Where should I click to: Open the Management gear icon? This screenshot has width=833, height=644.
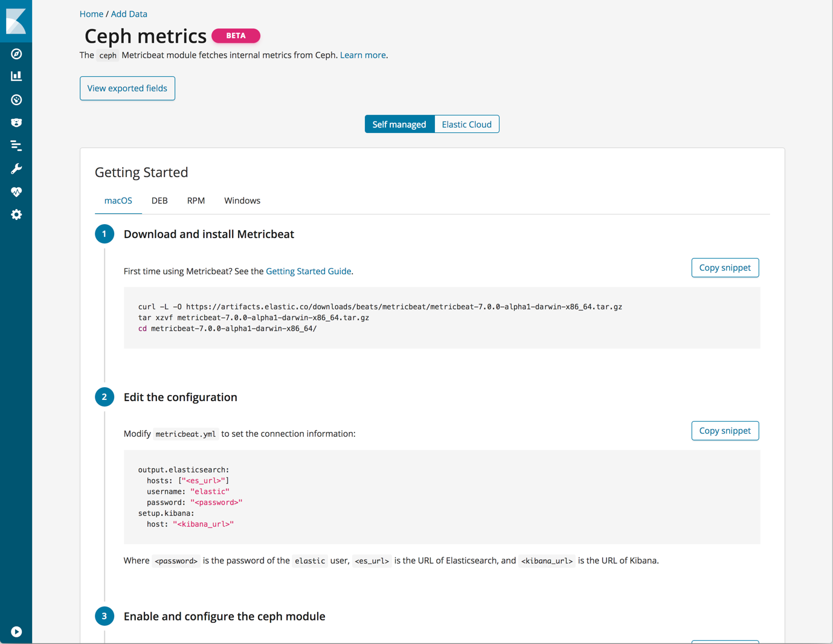pyautogui.click(x=16, y=214)
